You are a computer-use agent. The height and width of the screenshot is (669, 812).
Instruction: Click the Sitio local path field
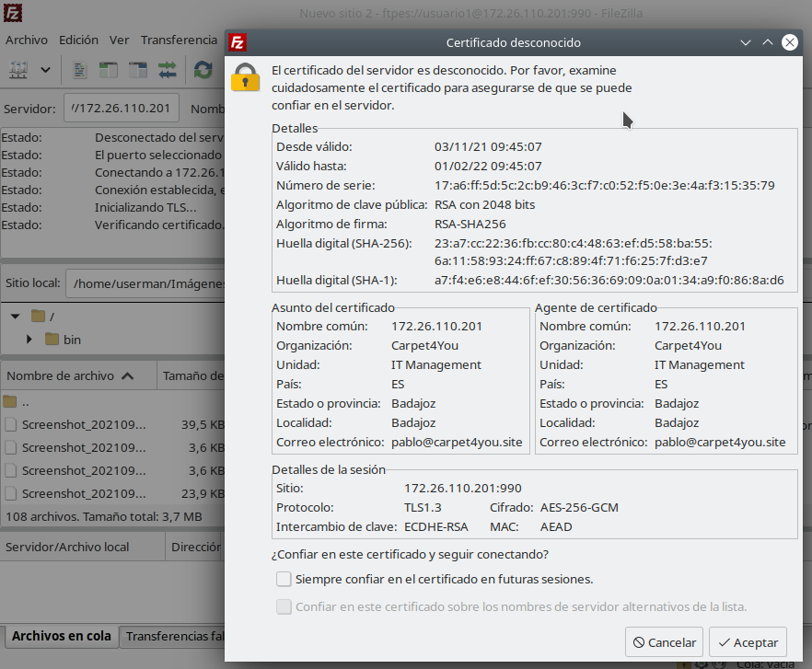(145, 283)
